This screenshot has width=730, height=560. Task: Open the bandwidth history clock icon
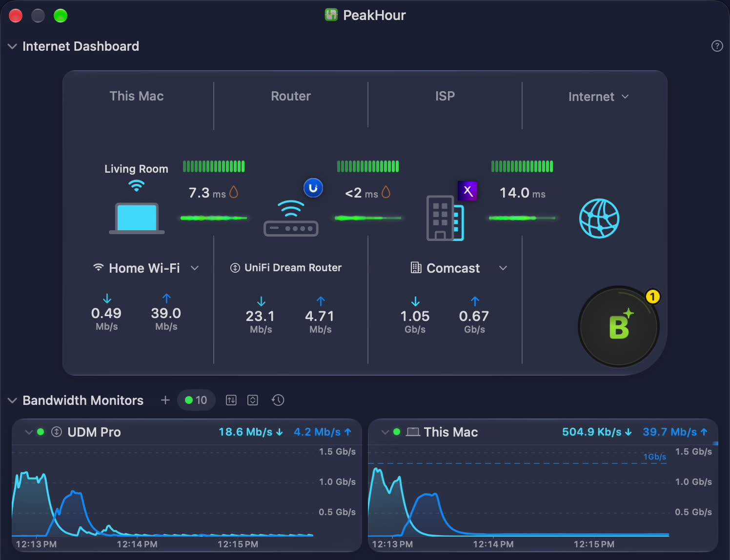(x=278, y=400)
